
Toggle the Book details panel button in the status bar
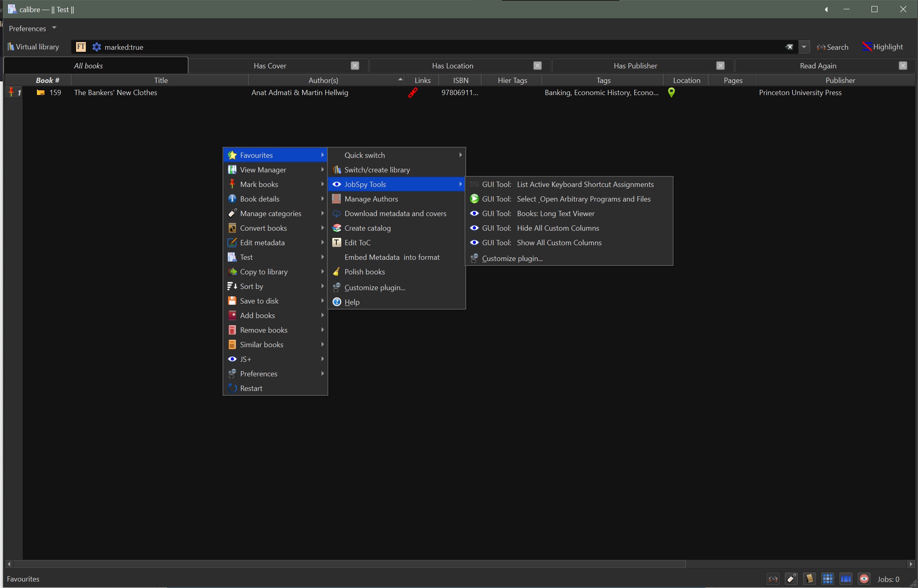coord(810,579)
